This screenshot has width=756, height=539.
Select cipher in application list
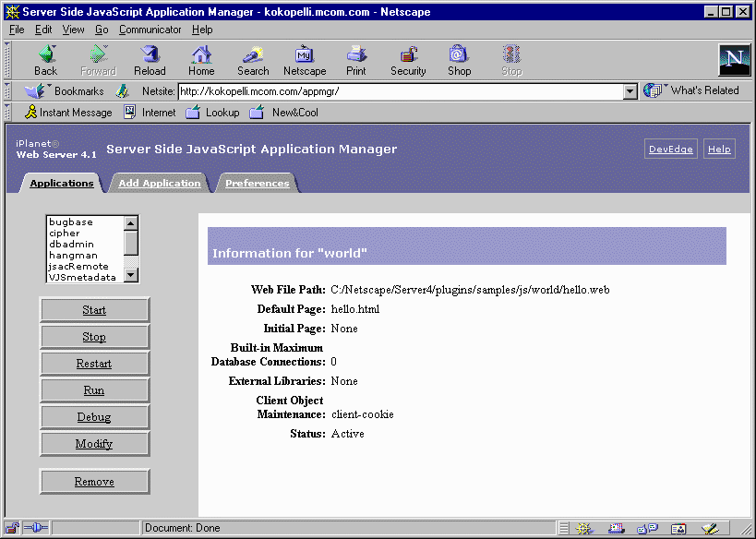tap(85, 233)
